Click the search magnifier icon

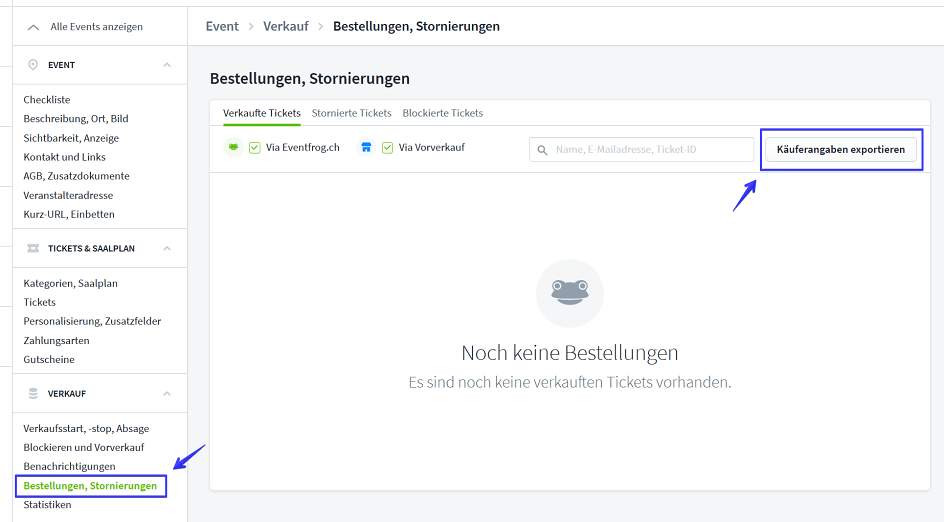543,150
